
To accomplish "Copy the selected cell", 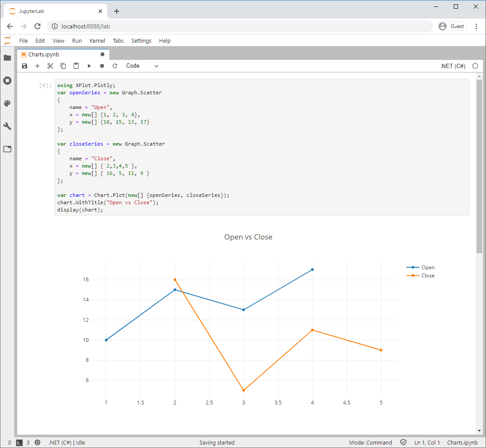I will [63, 66].
